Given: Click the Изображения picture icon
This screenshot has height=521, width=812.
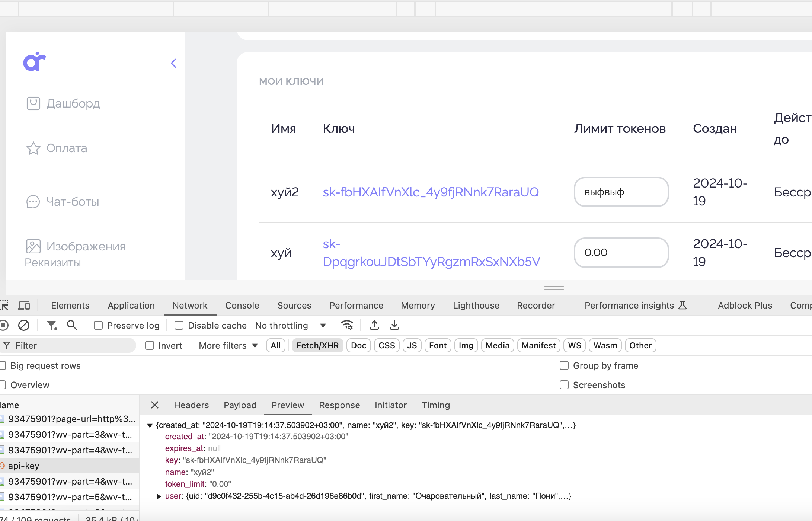Looking at the screenshot, I should 33,246.
